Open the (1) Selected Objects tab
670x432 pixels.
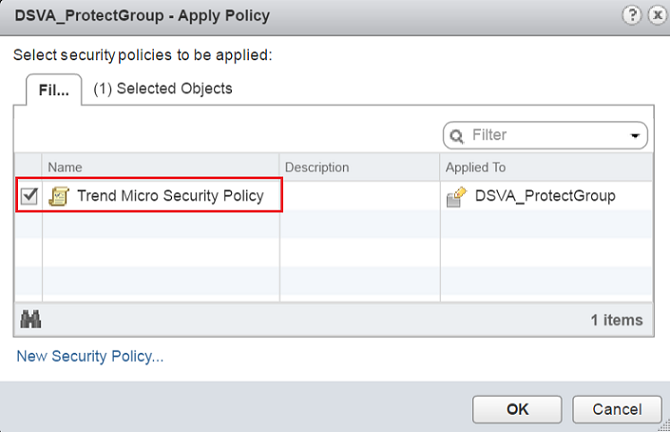pos(162,89)
